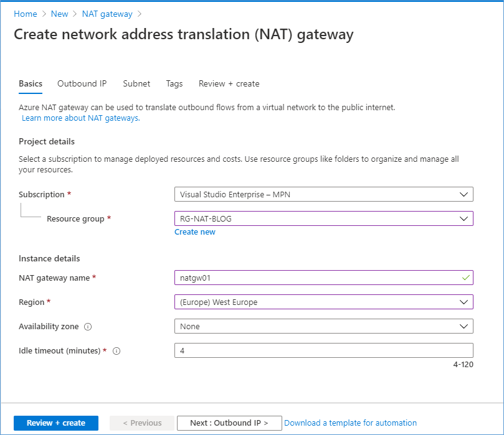Open the Region dropdown
The width and height of the screenshot is (504, 435).
coord(324,302)
